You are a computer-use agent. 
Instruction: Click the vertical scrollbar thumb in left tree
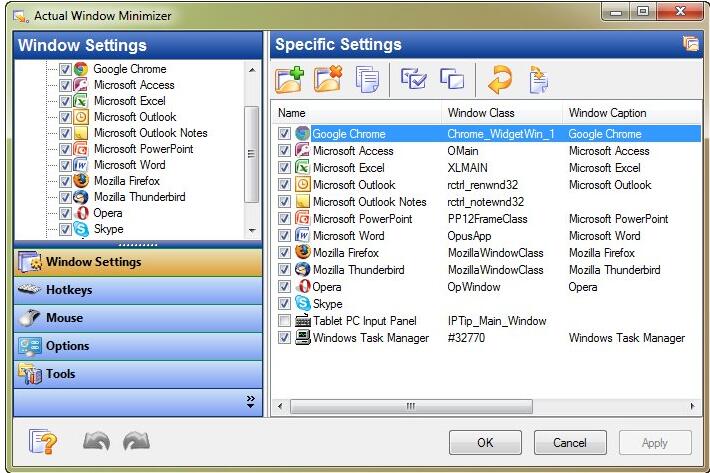coord(251,154)
